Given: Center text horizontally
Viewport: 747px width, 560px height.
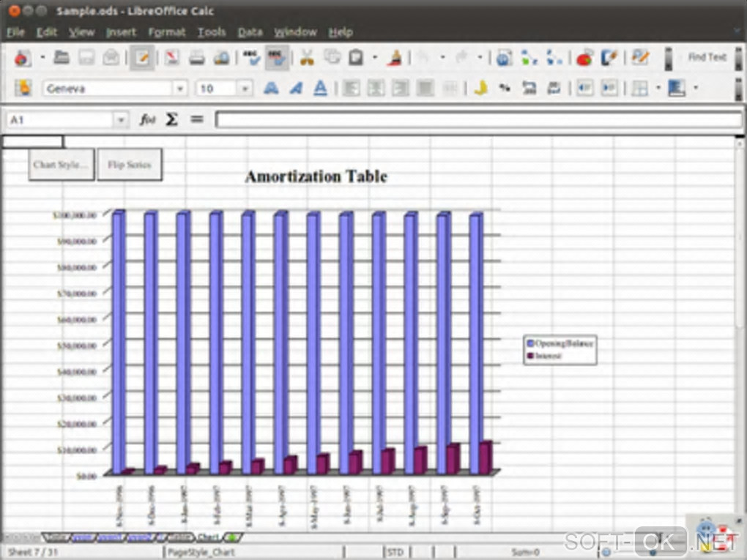Looking at the screenshot, I should tap(376, 88).
